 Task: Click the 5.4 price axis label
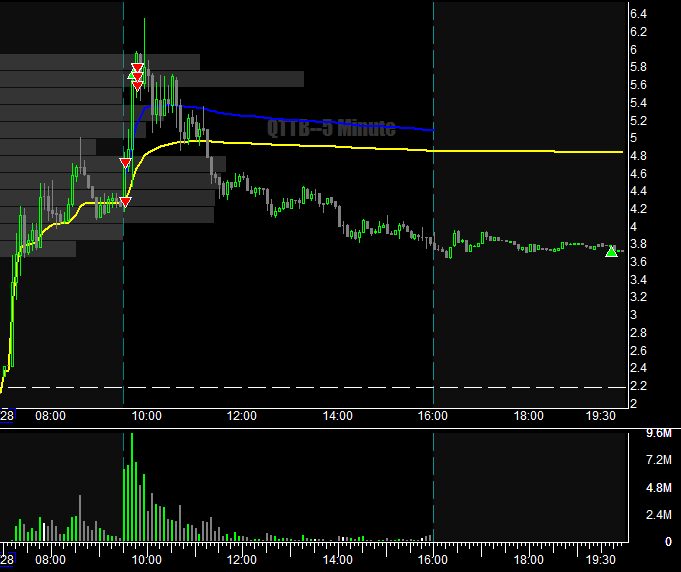[x=638, y=103]
